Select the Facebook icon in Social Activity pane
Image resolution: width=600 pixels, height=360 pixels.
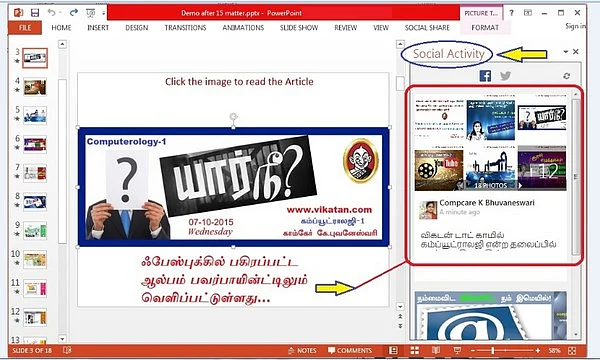pos(485,76)
